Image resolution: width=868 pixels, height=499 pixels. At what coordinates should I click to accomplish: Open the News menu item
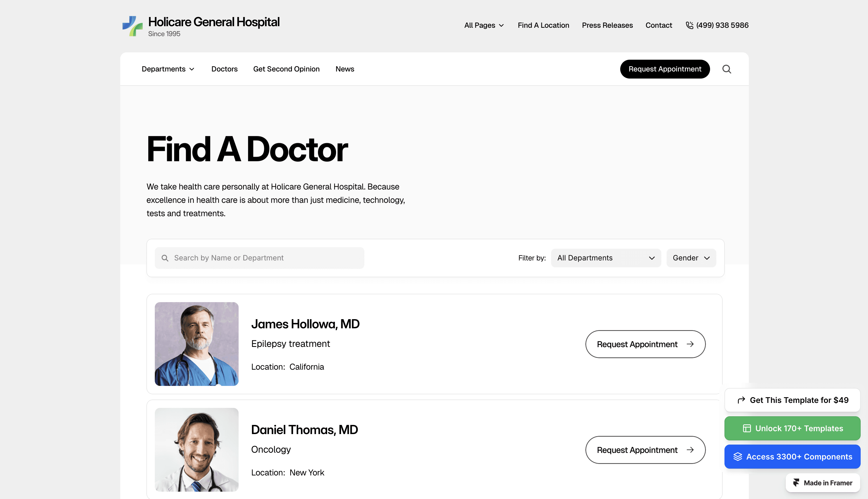click(x=344, y=69)
